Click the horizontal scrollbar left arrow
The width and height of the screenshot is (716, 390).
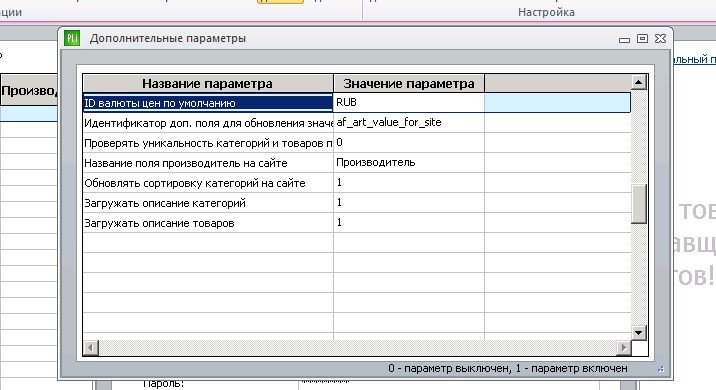(x=90, y=348)
